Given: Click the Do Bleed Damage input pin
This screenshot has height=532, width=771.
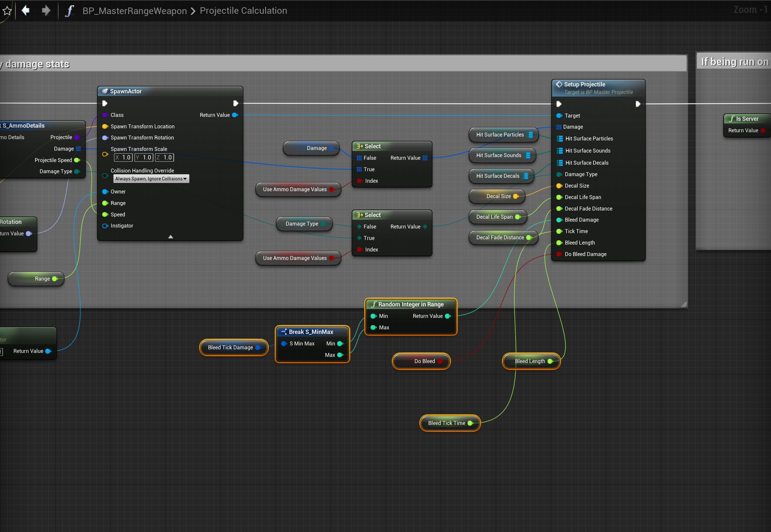Looking at the screenshot, I should (x=559, y=254).
